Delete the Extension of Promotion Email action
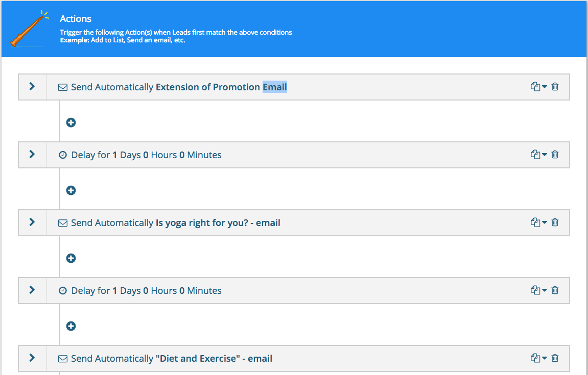Viewport: 588px width, 375px height. point(555,87)
